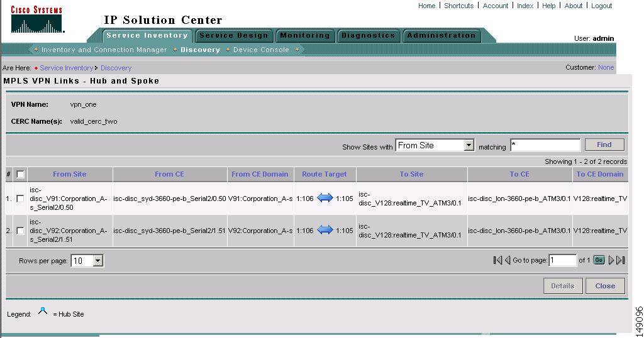Select the Discovery submenu item
644x338 pixels.
201,50
